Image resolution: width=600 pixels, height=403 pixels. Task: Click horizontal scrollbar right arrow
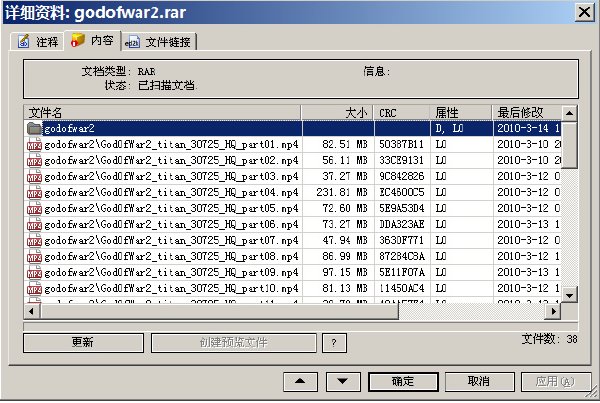click(x=553, y=312)
